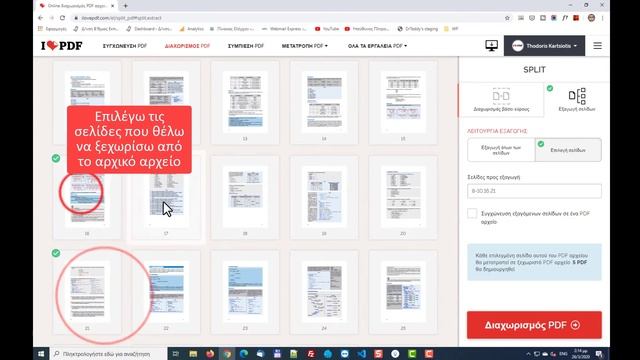
Task: Open the desktop app download monitor icon
Action: (x=491, y=45)
